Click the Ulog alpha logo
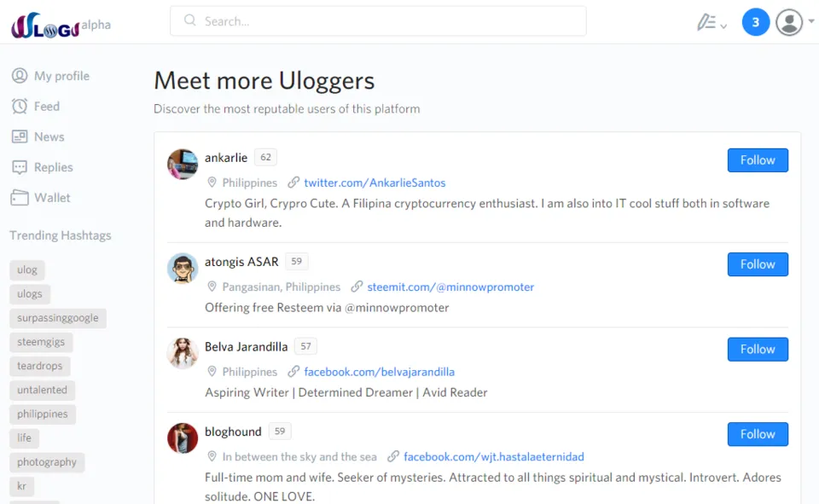The image size is (819, 504). 61,25
